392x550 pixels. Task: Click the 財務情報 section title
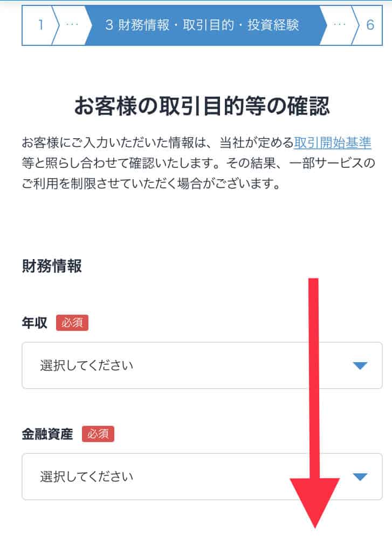52,266
